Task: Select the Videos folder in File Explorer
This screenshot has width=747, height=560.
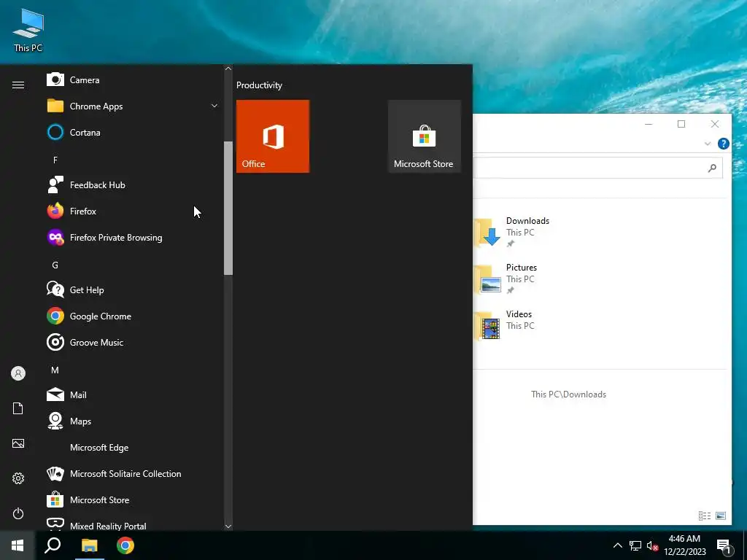Action: 506,324
